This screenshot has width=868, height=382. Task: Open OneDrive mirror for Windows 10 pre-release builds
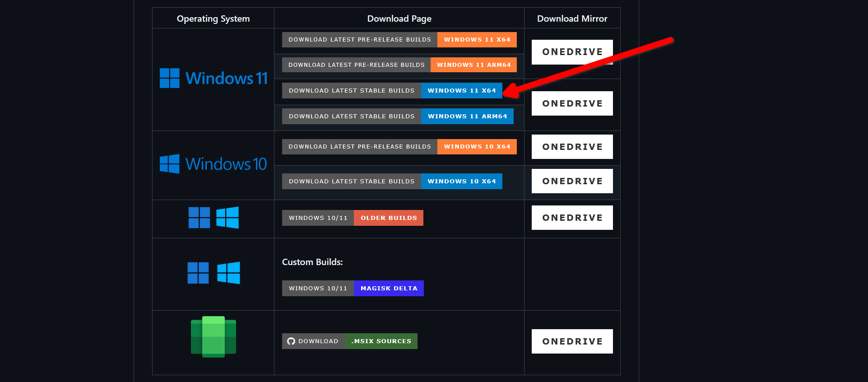572,147
